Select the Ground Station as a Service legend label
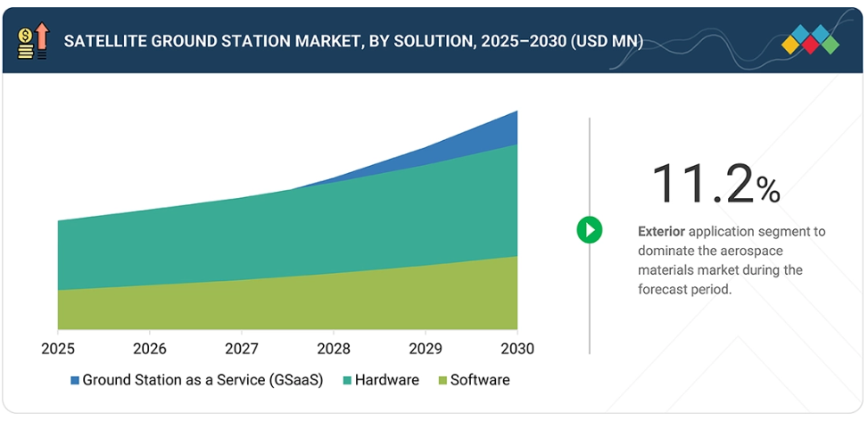 pos(203,380)
